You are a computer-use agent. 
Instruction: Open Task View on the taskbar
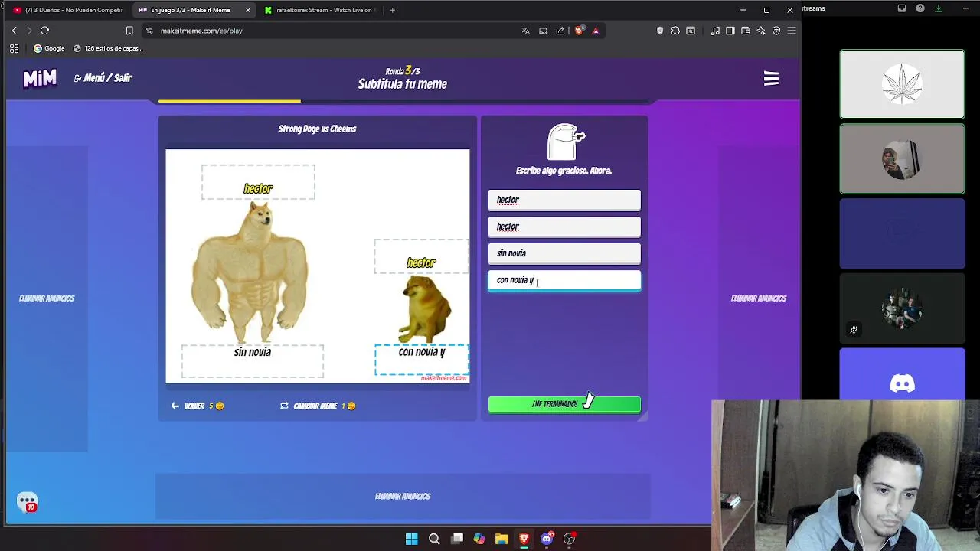click(x=457, y=539)
